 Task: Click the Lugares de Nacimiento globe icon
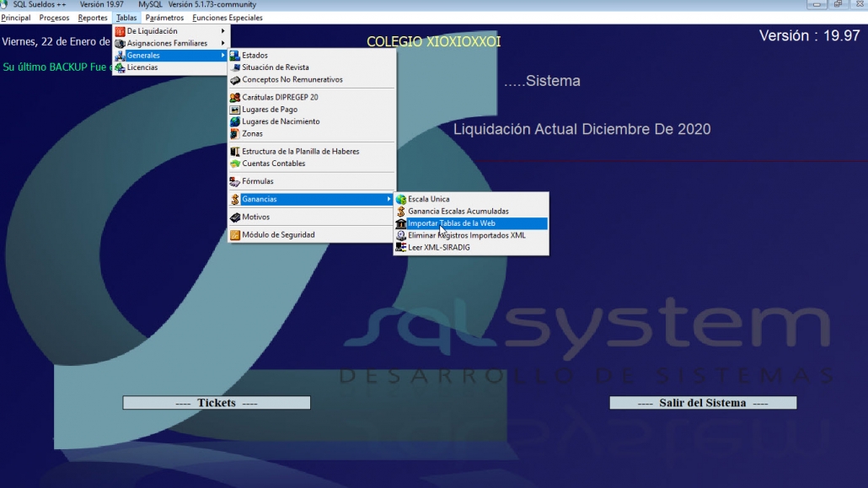pos(235,122)
